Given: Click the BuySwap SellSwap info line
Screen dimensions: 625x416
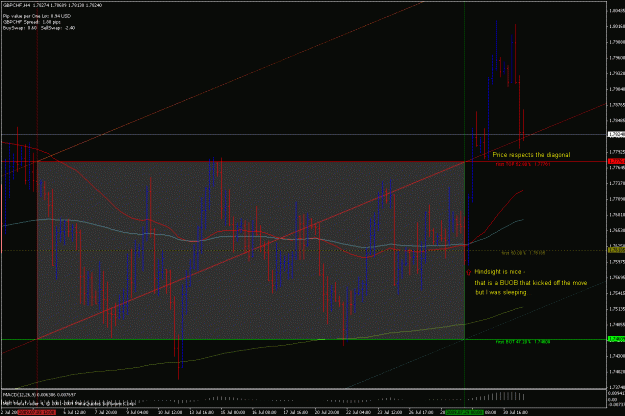Looking at the screenshot, I should point(39,28).
